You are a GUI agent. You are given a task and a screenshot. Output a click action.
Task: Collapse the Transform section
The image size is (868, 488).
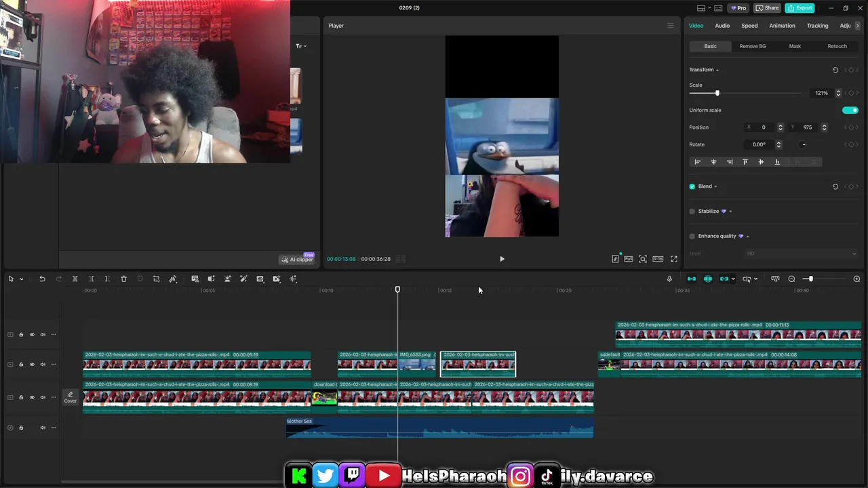click(717, 70)
